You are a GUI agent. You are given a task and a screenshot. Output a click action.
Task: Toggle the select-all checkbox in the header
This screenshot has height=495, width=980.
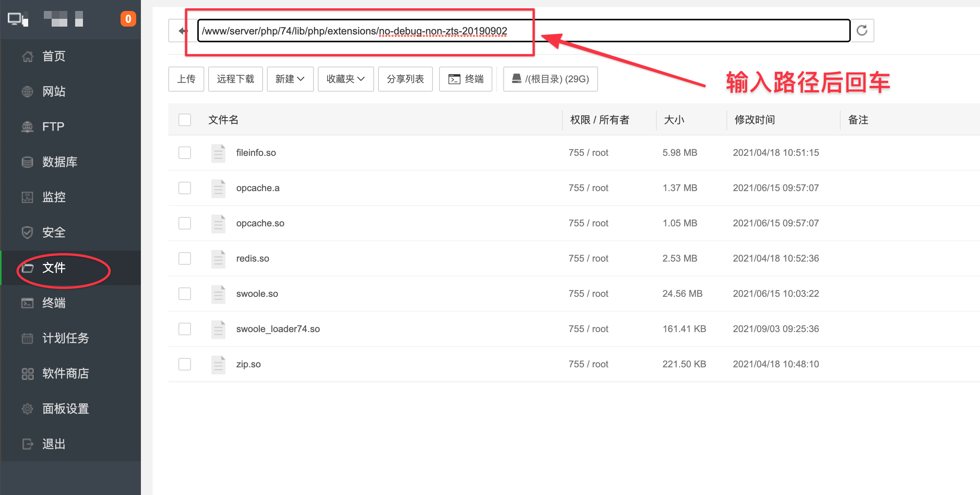tap(185, 120)
